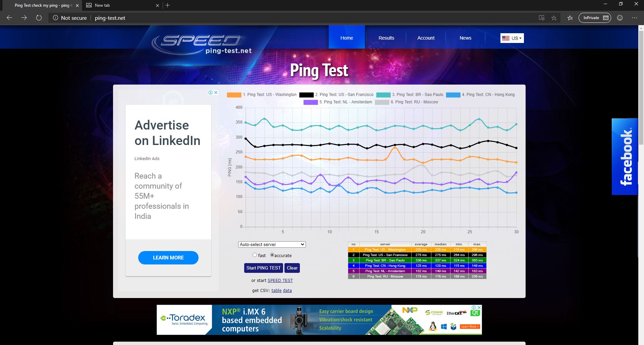Click the Start PING TEST button
Viewport: 644px width, 345px height.
(263, 268)
